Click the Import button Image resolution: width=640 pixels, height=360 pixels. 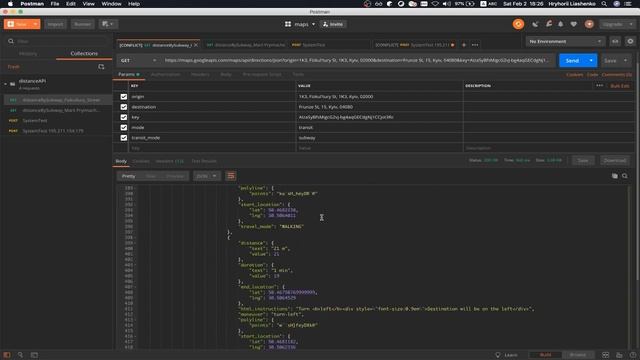56,24
